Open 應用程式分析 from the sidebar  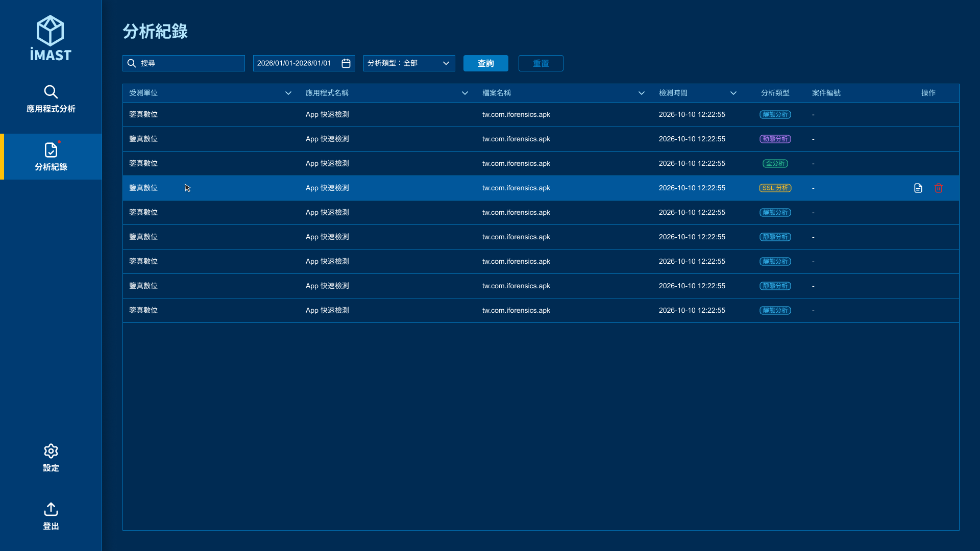pos(51,99)
